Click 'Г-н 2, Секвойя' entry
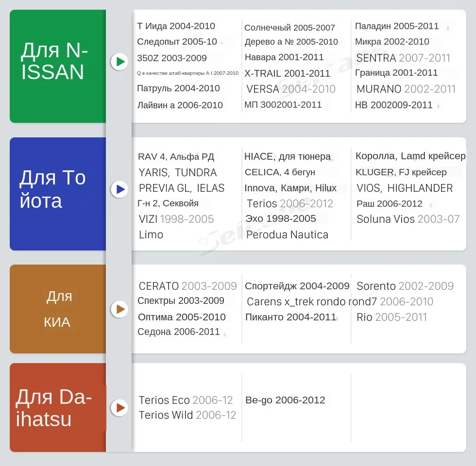Screen dimensions: 476x466 click(x=168, y=203)
